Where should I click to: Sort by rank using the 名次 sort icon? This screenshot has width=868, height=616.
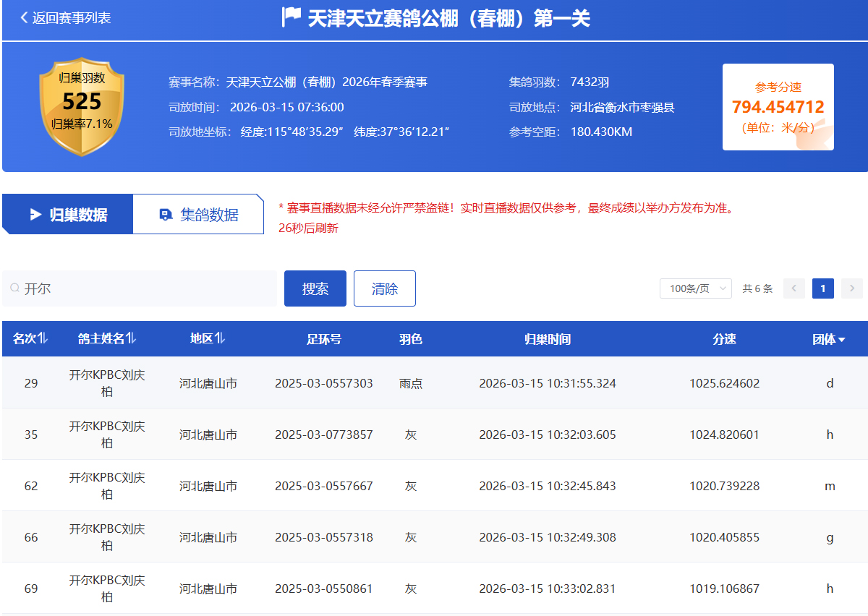[43, 338]
